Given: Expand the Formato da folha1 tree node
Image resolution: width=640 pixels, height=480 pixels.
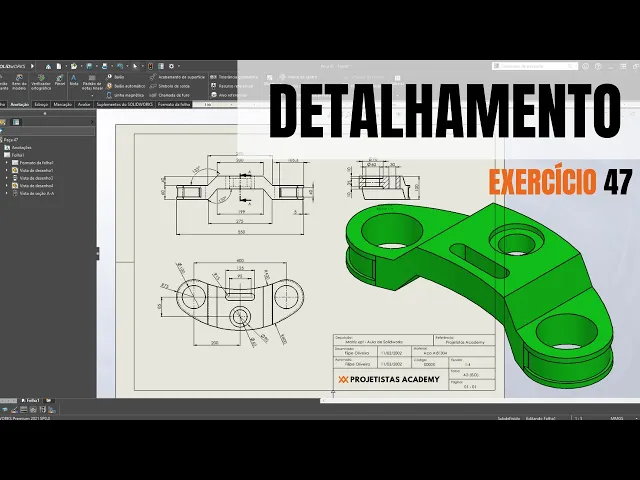Looking at the screenshot, I should 6,163.
